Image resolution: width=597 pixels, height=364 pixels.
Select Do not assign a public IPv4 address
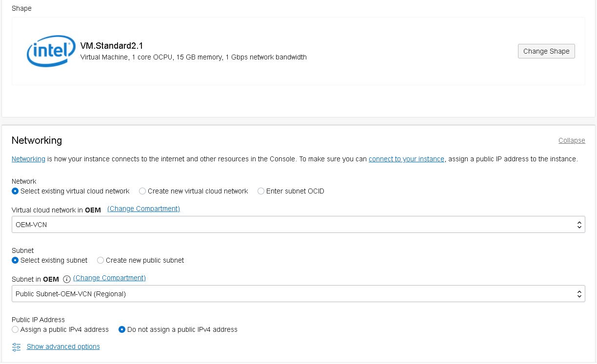[121, 329]
